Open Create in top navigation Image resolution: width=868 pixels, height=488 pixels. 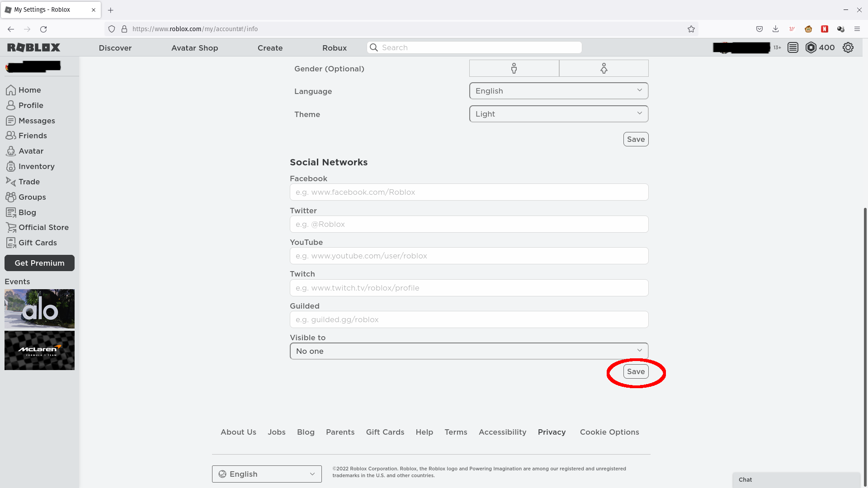pyautogui.click(x=270, y=48)
